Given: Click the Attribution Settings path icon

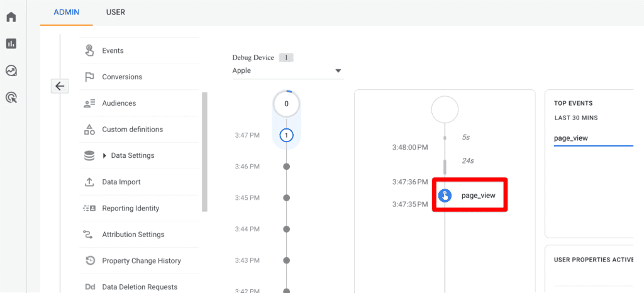Looking at the screenshot, I should click(x=88, y=235).
